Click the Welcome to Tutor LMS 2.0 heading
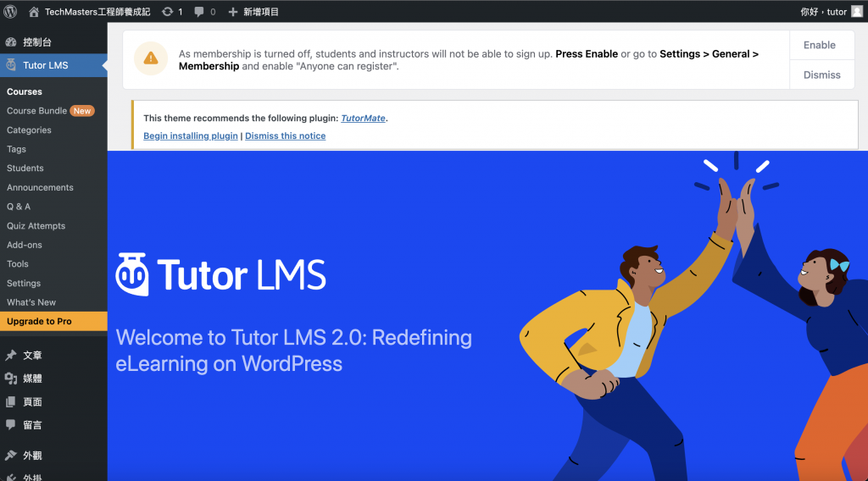 (293, 351)
